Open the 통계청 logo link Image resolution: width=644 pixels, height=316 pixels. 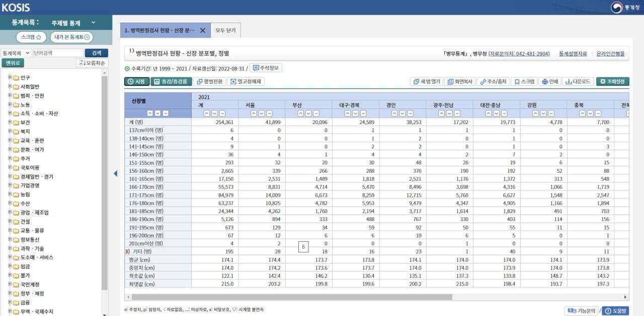point(625,8)
